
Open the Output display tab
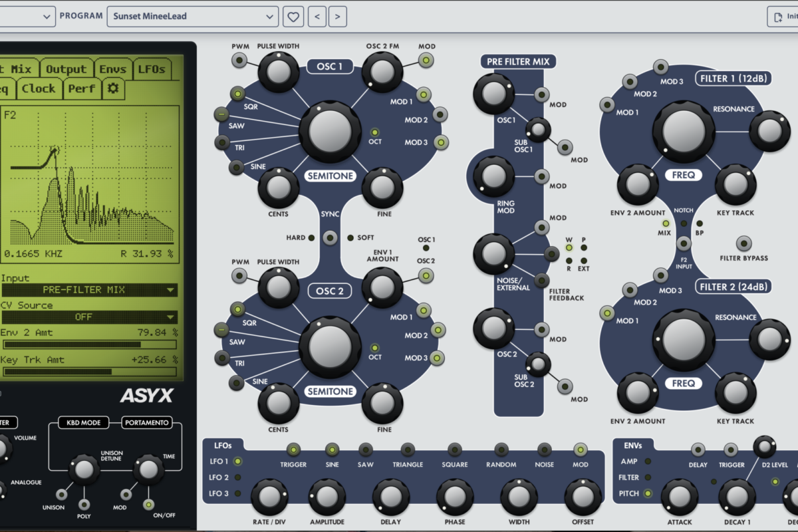pos(66,68)
